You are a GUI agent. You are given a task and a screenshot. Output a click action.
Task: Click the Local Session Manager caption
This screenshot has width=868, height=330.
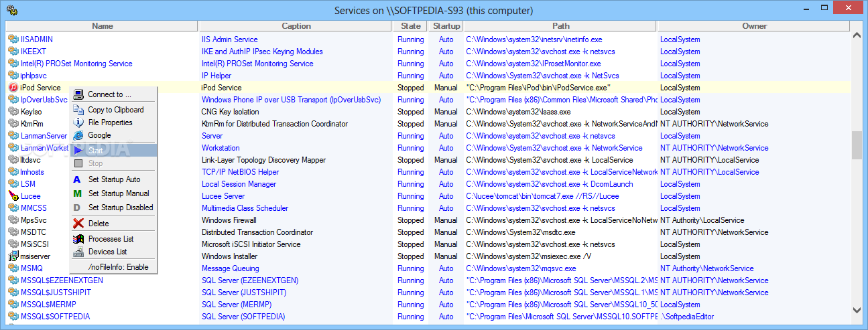tap(239, 184)
